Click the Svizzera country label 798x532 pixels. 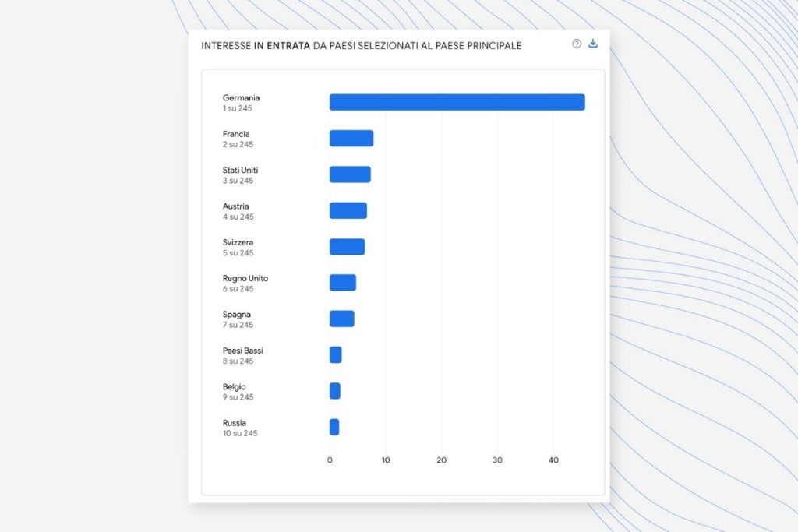(238, 242)
